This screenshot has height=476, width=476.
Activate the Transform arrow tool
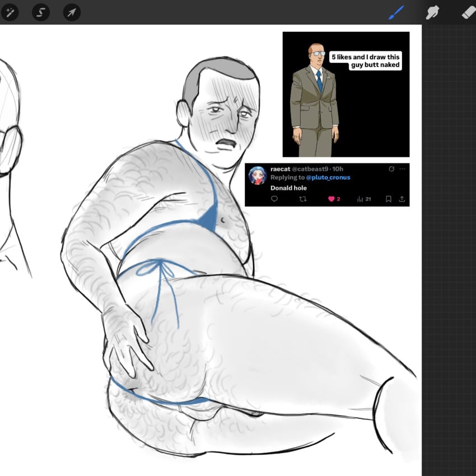click(x=72, y=12)
